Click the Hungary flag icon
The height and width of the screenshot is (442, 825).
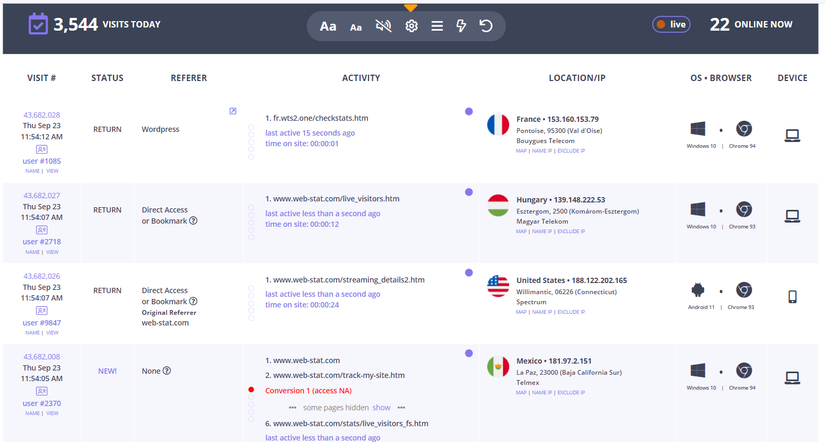pos(498,205)
